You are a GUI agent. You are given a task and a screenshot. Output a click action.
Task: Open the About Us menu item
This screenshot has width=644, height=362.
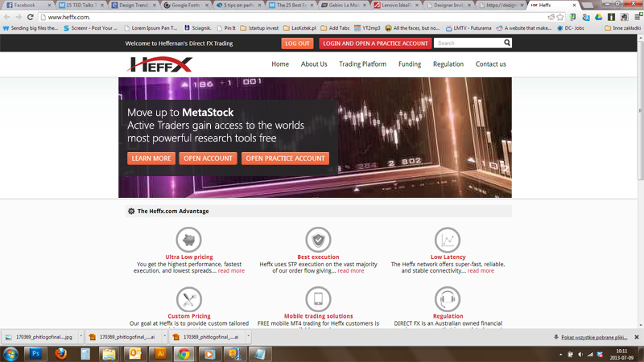(x=314, y=64)
